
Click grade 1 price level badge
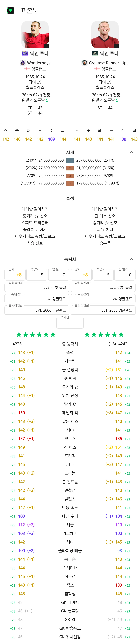point(70,160)
